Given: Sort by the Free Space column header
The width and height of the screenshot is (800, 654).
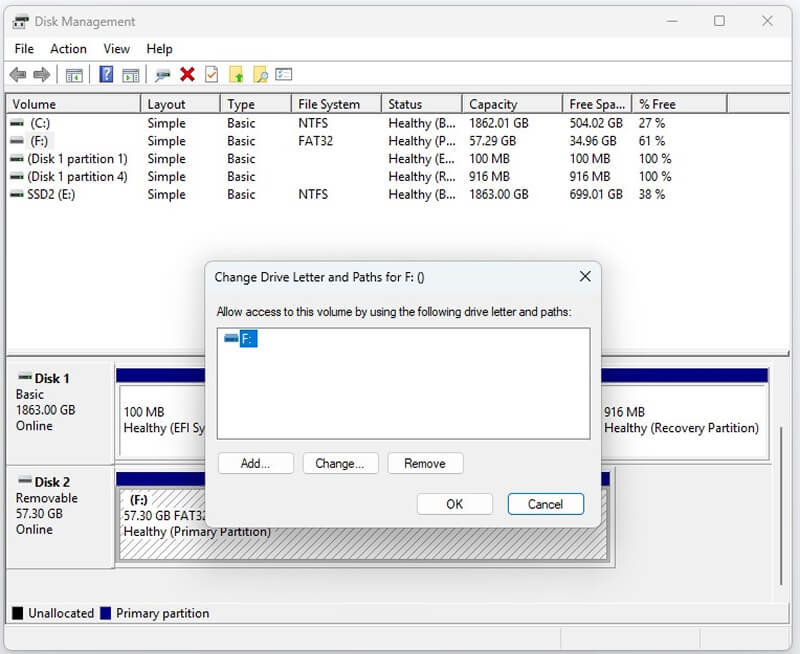Looking at the screenshot, I should click(597, 104).
